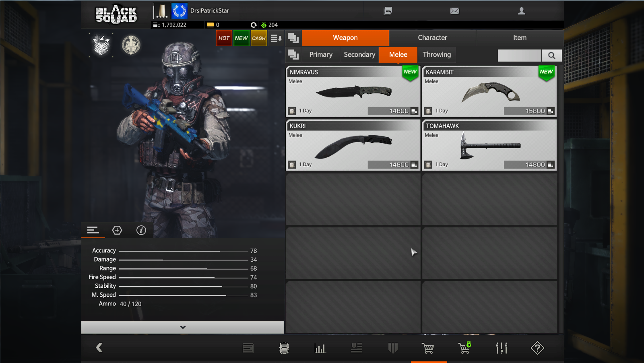
Task: Open the mail envelope inbox
Action: pos(455,11)
